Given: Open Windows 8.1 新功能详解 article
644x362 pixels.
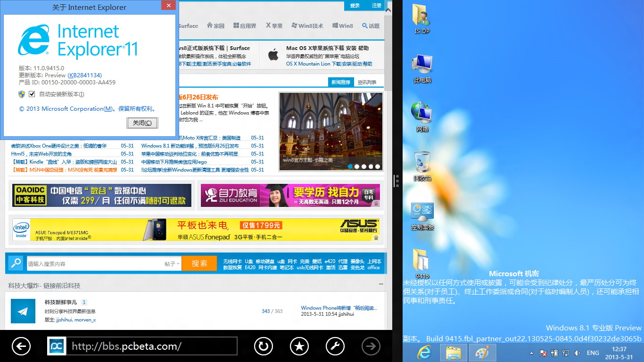Looking at the screenshot, I should point(190,146).
